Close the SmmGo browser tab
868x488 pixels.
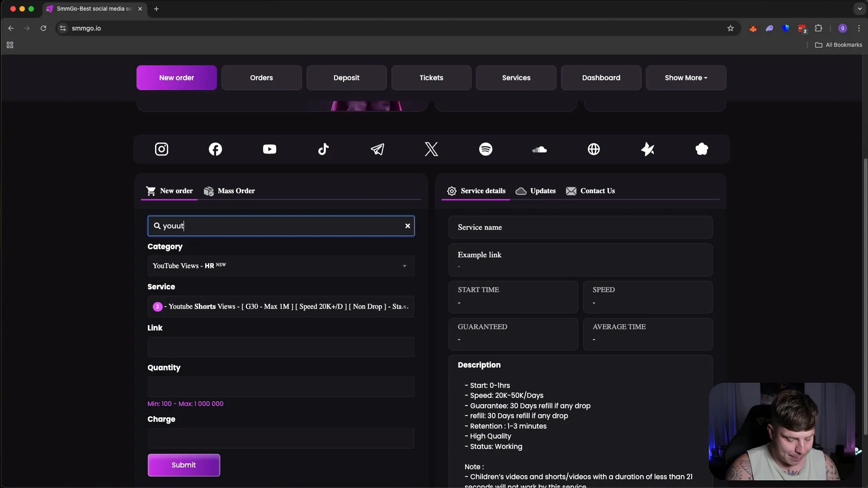140,9
